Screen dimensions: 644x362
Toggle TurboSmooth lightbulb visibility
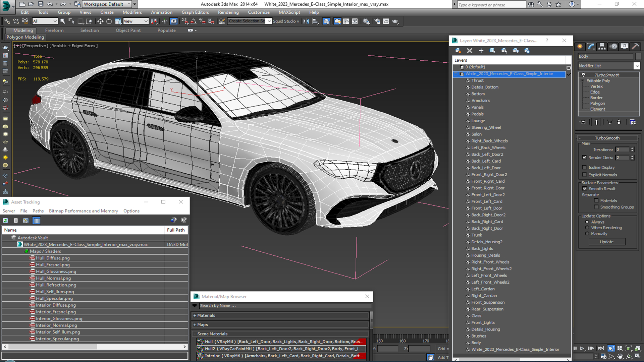(x=584, y=75)
